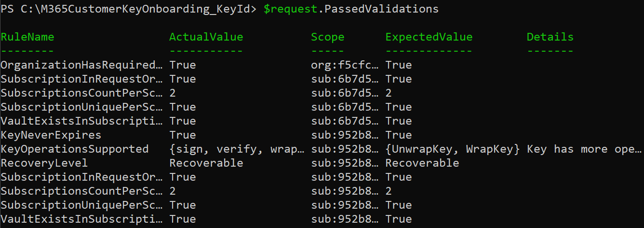Click the ActualValue column header
Screen dimensions: 644x228
(206, 37)
